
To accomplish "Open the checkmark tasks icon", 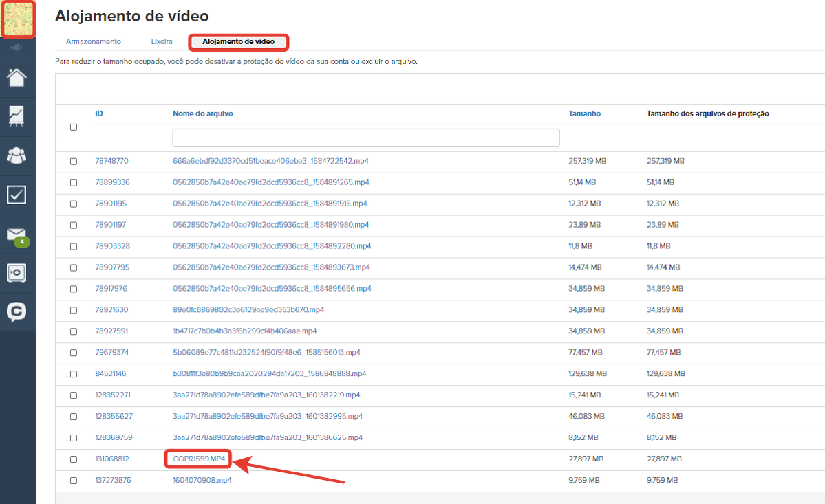I will point(17,195).
